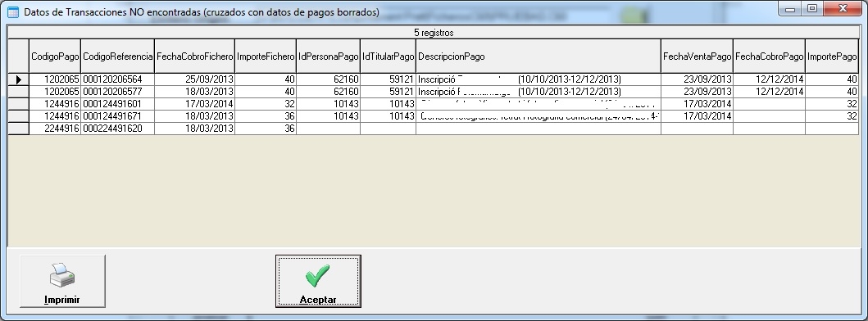
Task: Select cell 000120206577 in CodigoReferencia
Action: (x=117, y=92)
